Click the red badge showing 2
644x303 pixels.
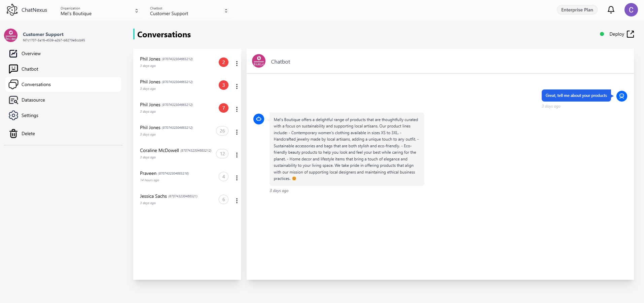coord(223,62)
